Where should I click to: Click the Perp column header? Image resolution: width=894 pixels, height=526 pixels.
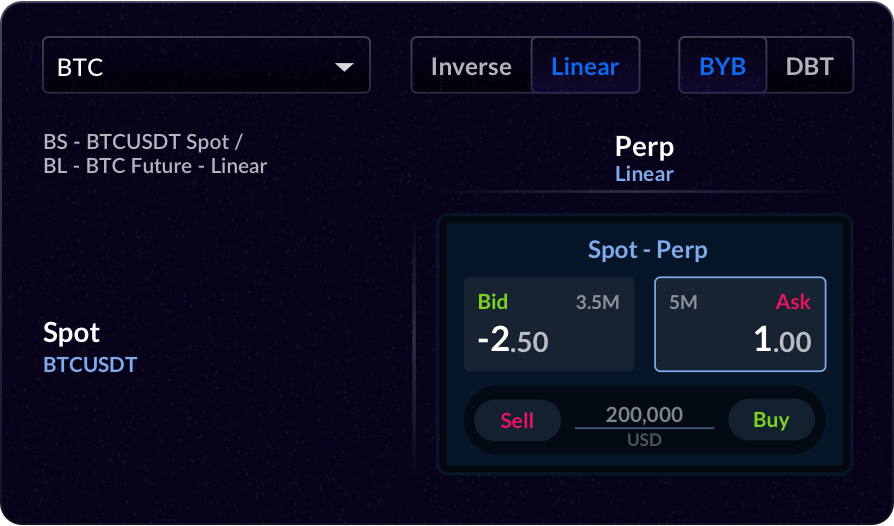click(644, 147)
